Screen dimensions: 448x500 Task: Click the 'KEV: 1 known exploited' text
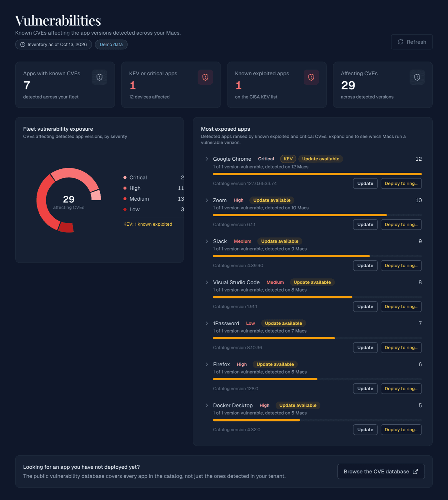click(x=148, y=224)
